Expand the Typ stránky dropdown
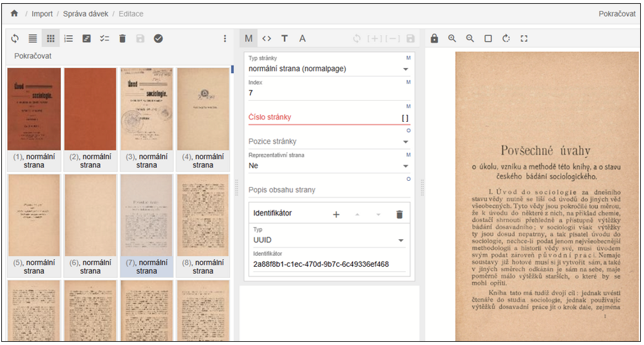644x345 pixels. [x=405, y=69]
